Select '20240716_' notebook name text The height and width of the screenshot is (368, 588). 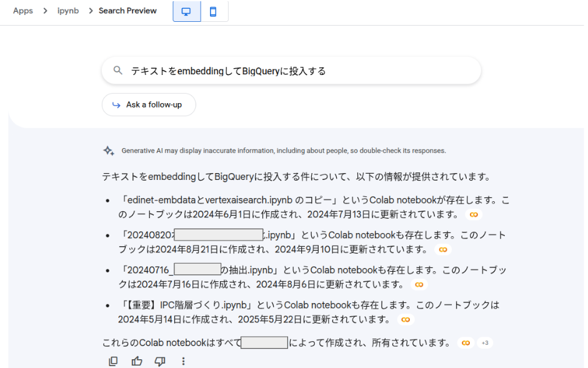[151, 270]
